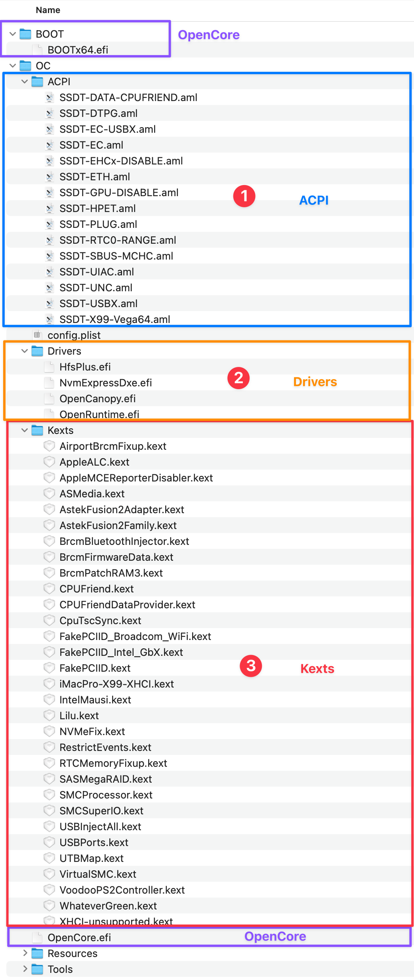Select the Kexts folder name

[x=61, y=430]
